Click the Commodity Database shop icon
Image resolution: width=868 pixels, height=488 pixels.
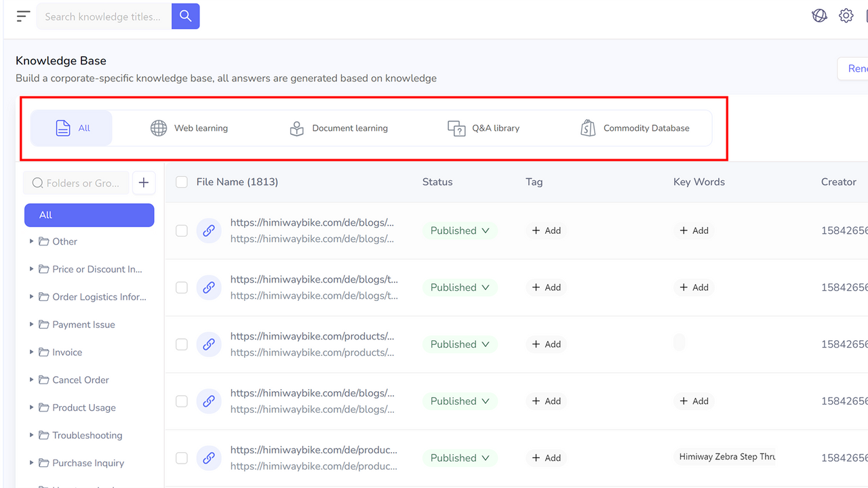pyautogui.click(x=587, y=127)
